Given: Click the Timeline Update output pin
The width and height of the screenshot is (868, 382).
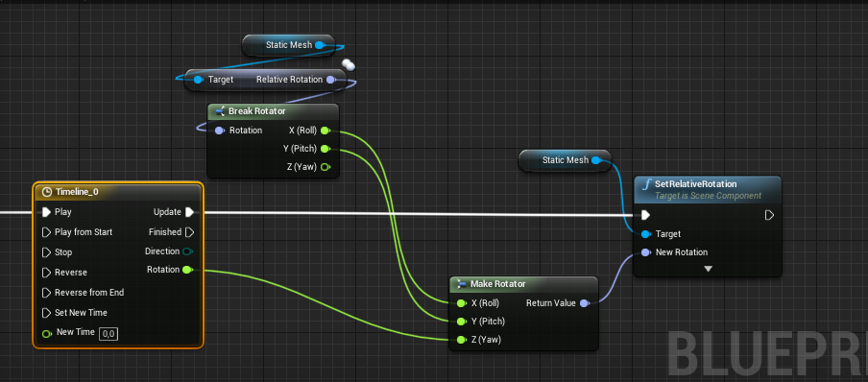Looking at the screenshot, I should pyautogui.click(x=189, y=212).
